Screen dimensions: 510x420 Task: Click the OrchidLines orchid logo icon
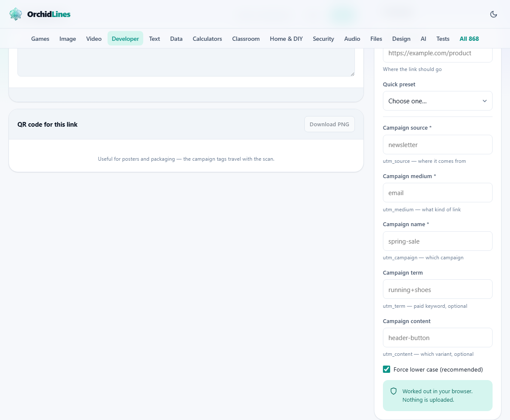click(16, 14)
